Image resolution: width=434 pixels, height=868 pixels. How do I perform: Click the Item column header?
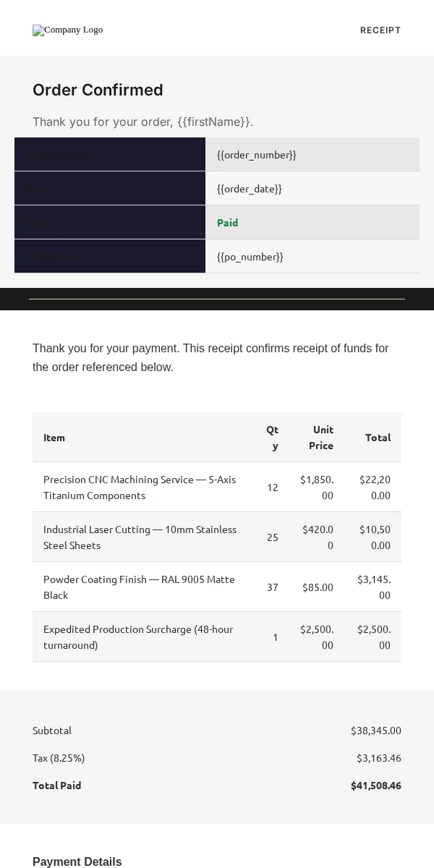54,437
